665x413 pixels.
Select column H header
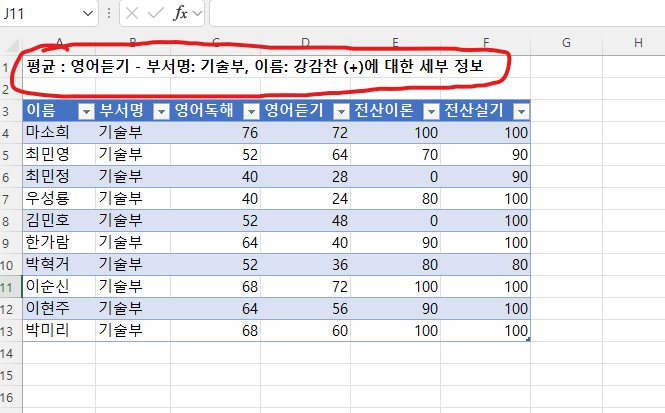click(x=637, y=42)
